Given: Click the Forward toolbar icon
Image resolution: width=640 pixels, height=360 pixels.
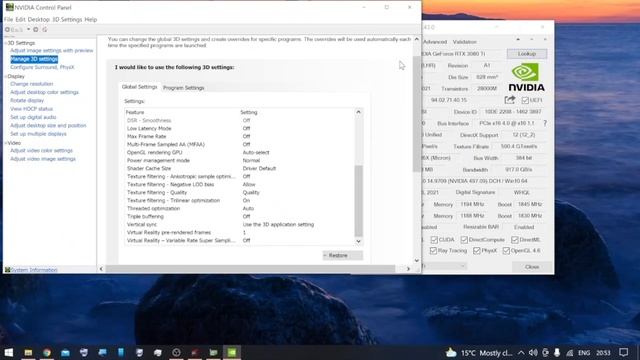Looking at the screenshot, I should [36, 29].
